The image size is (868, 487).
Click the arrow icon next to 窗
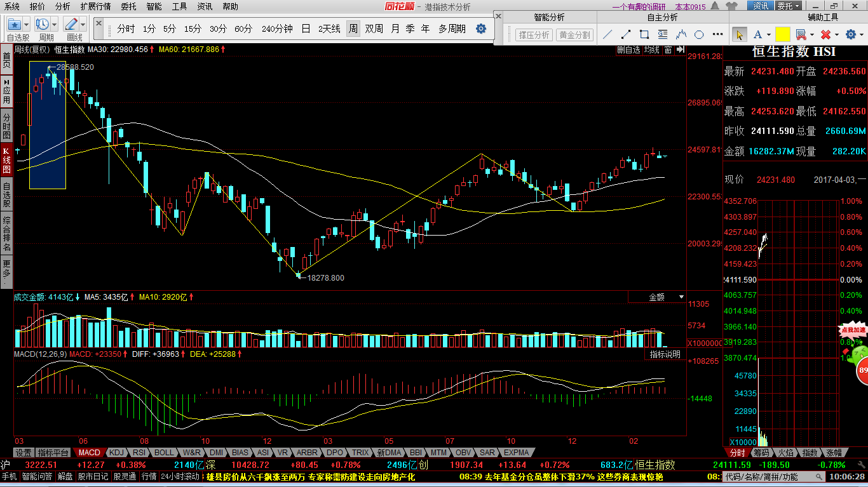680,49
